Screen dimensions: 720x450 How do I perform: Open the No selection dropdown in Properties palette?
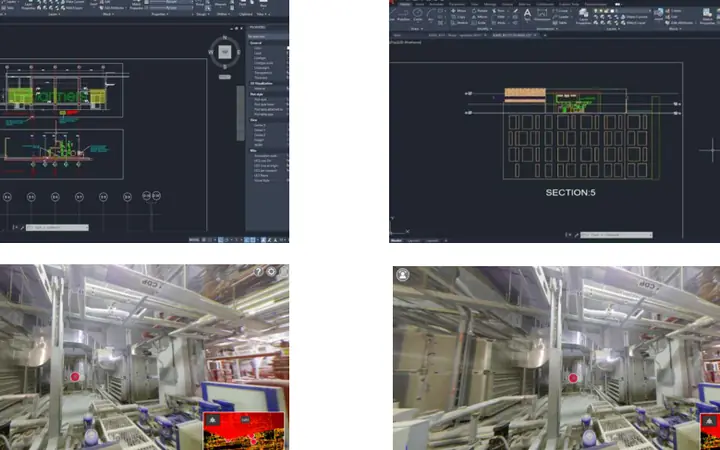(268, 36)
